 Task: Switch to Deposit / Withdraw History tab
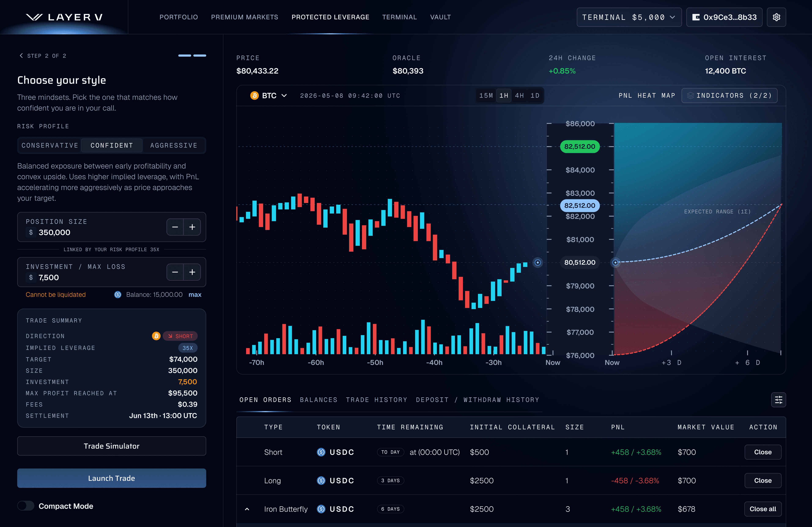(x=477, y=400)
